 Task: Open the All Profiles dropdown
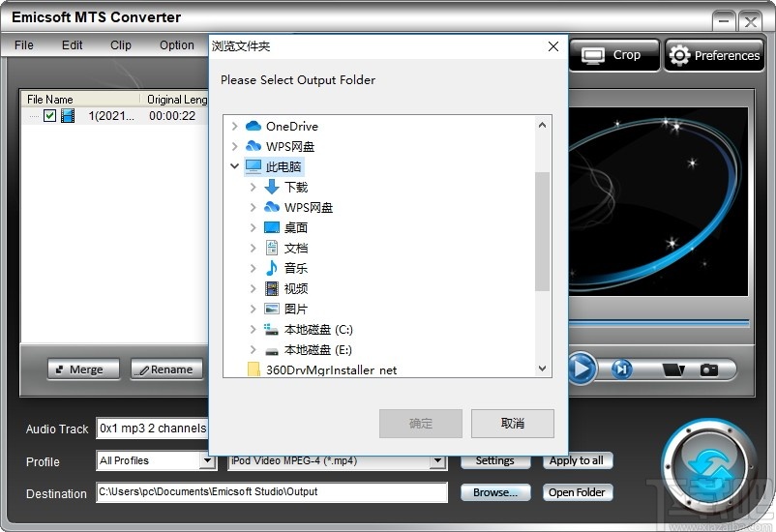(207, 460)
